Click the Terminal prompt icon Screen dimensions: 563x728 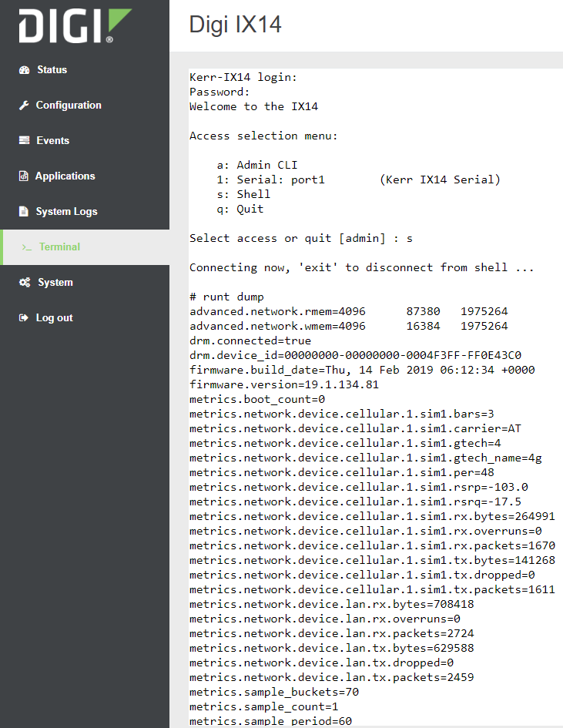[26, 247]
